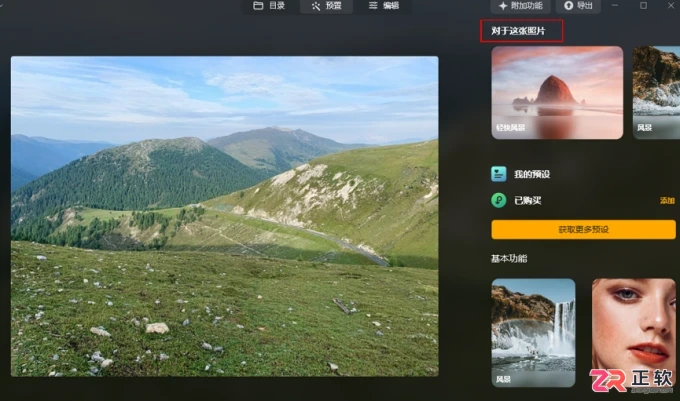Select the 风景 preset card under 对于这张图片
This screenshot has height=401, width=680.
[656, 93]
